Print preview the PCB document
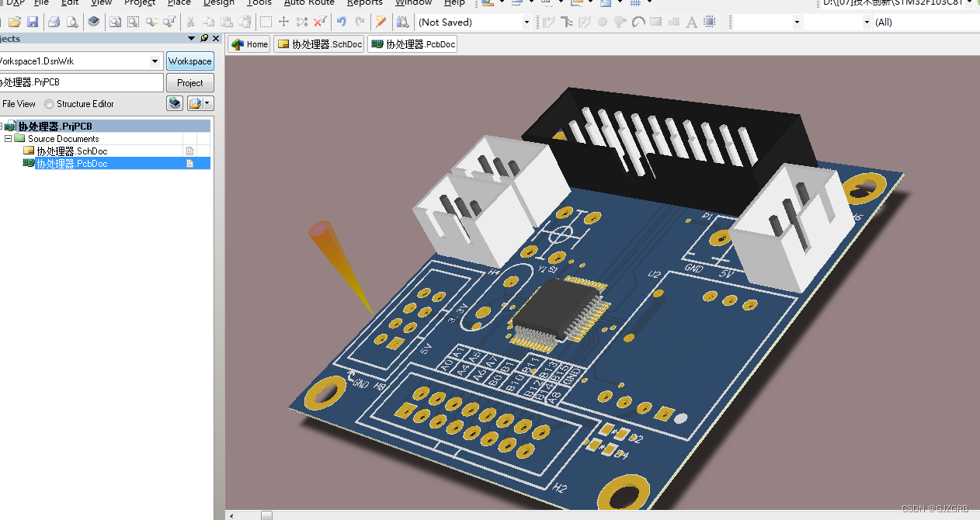The image size is (980, 520). [72, 22]
